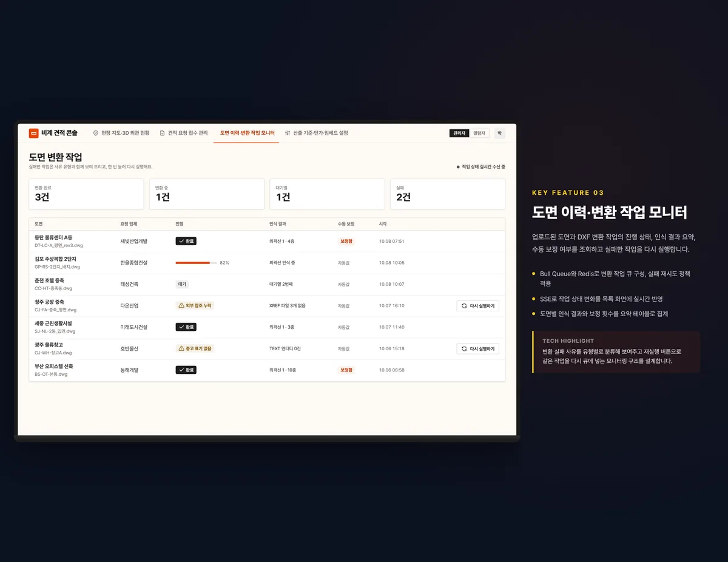
Task: Click the 수동 보정 column header
Action: click(x=346, y=224)
